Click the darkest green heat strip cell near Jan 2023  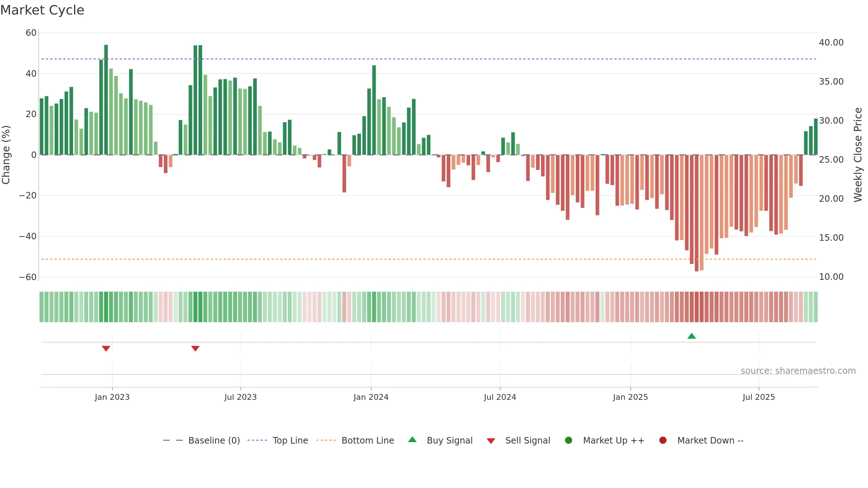coord(106,307)
